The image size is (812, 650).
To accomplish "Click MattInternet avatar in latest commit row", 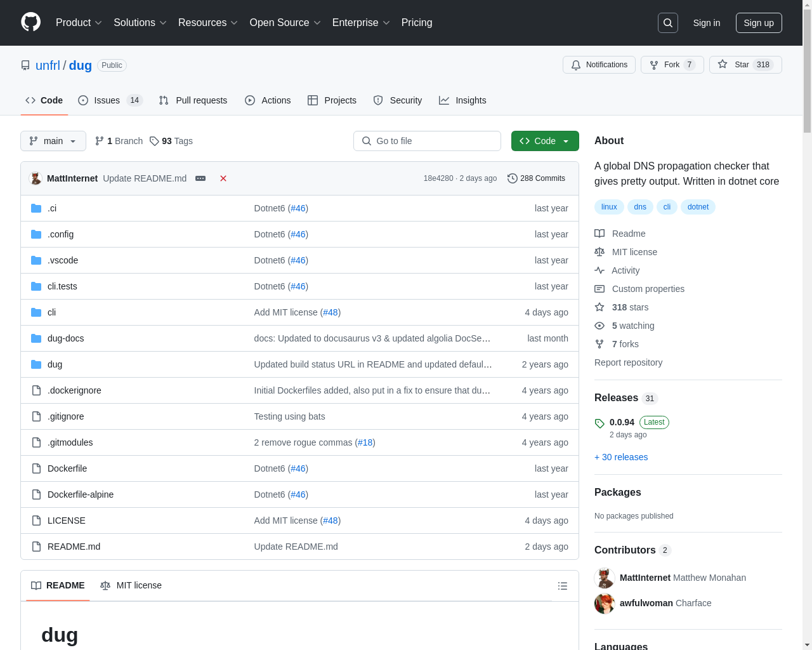I will [x=36, y=178].
